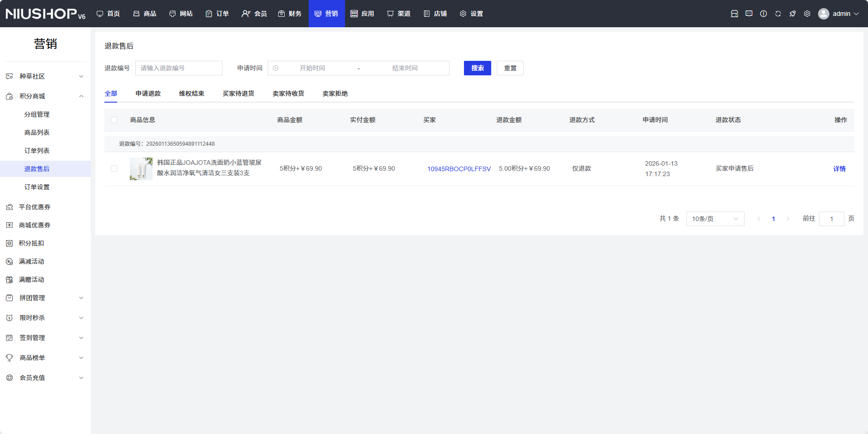Click the rocket icon in header
Screen dimensions: 868x434
(792, 14)
